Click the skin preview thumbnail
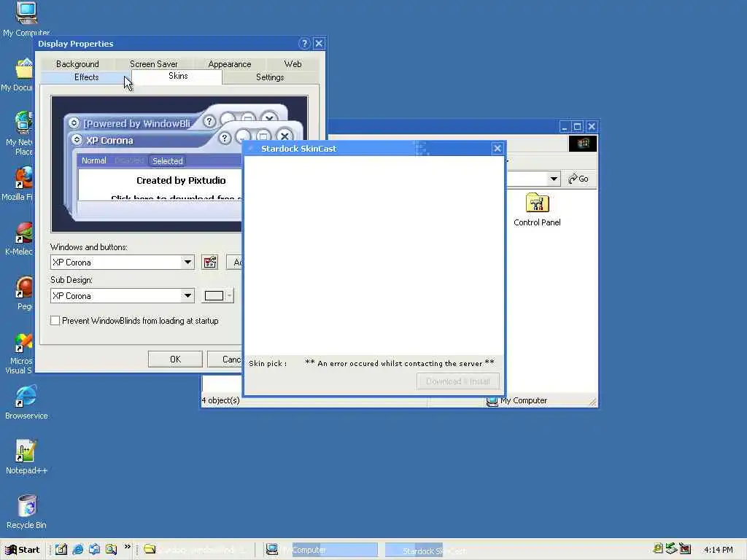 [147, 164]
